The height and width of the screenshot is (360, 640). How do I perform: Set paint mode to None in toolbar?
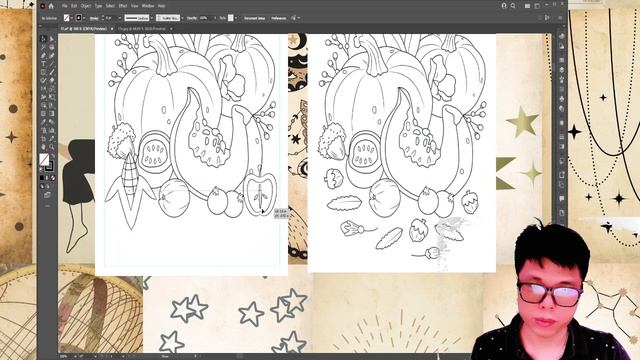53,178
